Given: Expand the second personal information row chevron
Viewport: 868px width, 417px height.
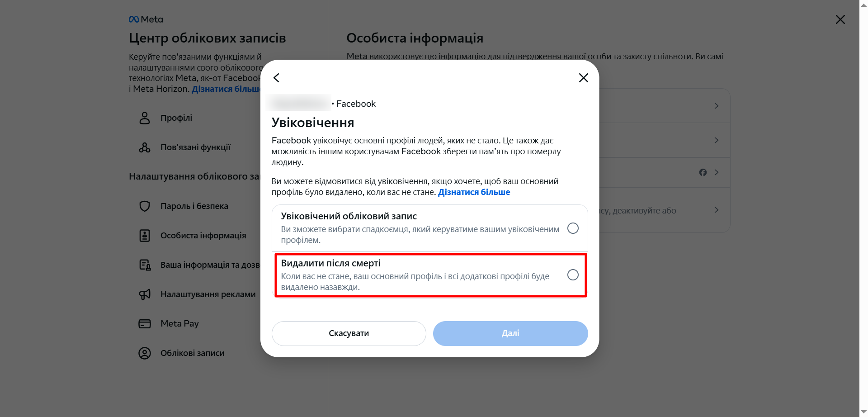Looking at the screenshot, I should 717,140.
